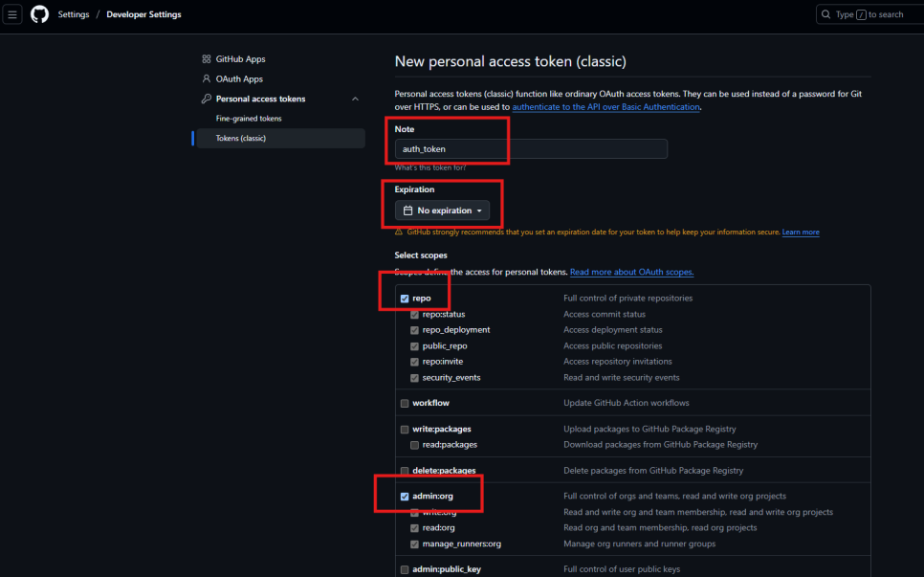Open the No expiration dropdown
The height and width of the screenshot is (577, 924).
click(x=442, y=211)
